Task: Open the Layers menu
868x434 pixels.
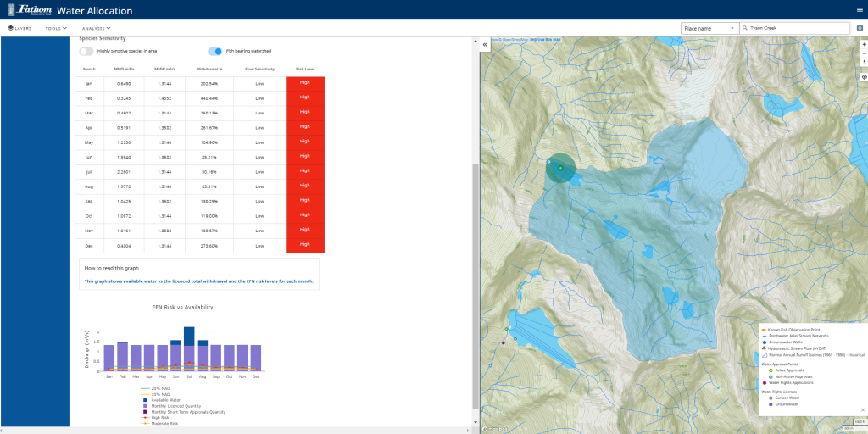Action: tap(19, 28)
